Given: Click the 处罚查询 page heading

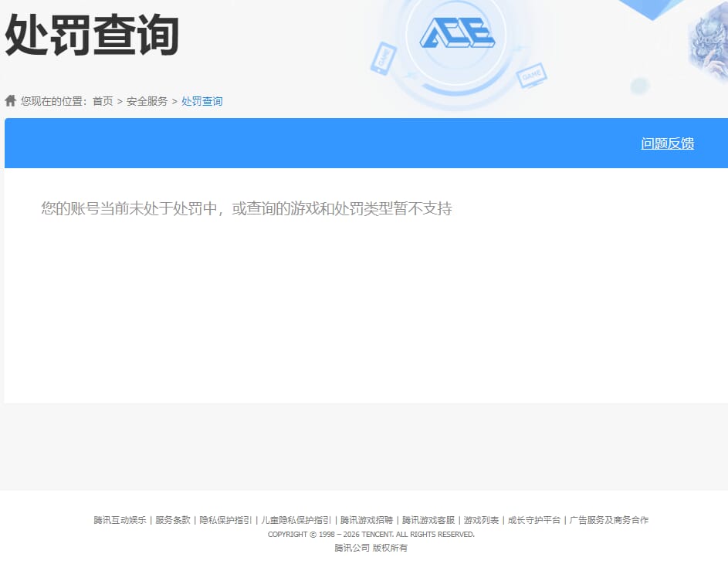Looking at the screenshot, I should 91,35.
